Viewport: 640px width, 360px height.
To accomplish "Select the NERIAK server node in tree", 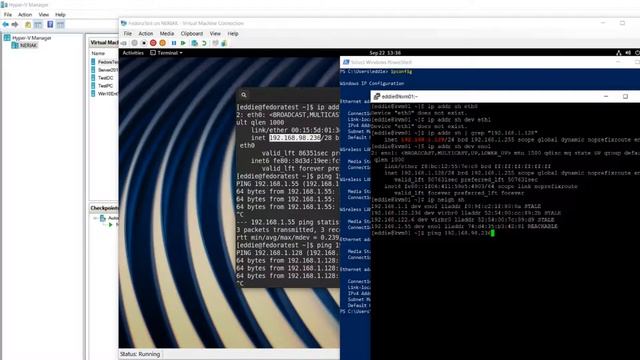I will tap(25, 45).
